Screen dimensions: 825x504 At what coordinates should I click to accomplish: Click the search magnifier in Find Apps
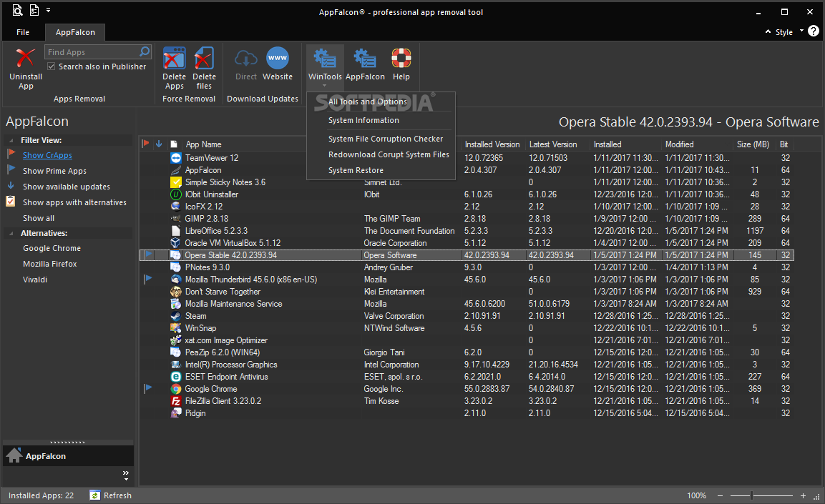(145, 51)
